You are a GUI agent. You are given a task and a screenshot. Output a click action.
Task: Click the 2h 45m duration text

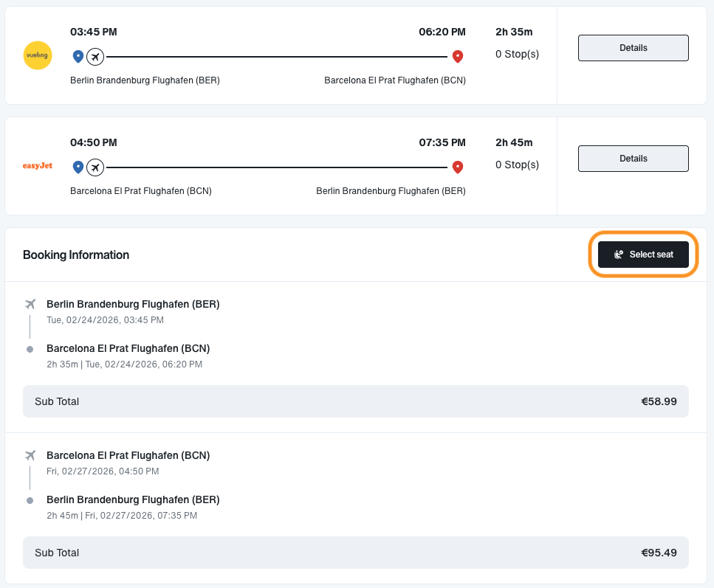pyautogui.click(x=514, y=142)
